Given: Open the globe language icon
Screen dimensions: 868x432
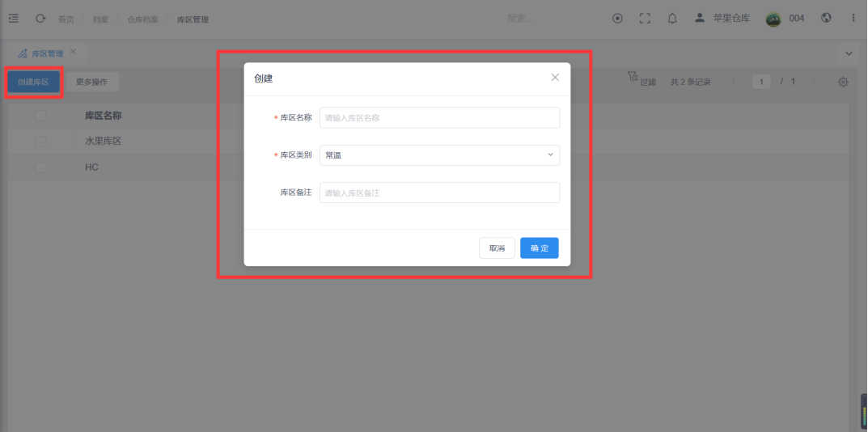Looking at the screenshot, I should pyautogui.click(x=826, y=18).
